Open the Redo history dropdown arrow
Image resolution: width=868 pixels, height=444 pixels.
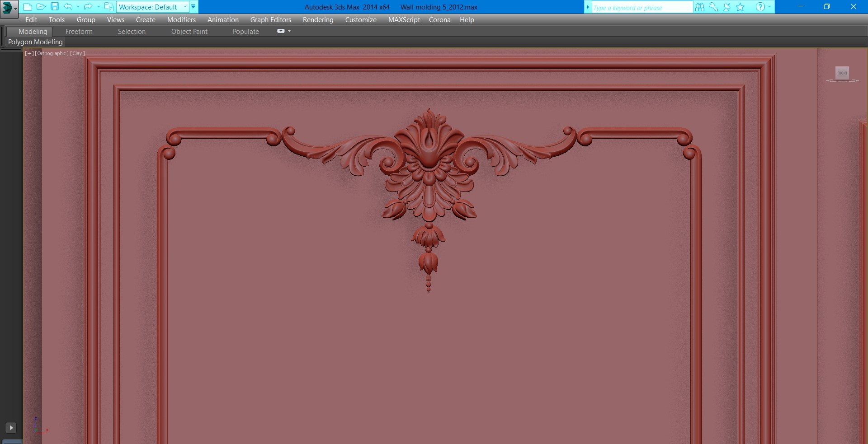point(99,7)
